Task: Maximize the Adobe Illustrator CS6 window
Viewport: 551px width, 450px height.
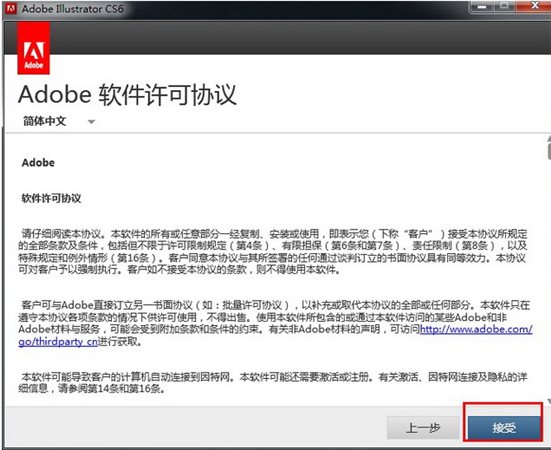Action: click(x=505, y=6)
